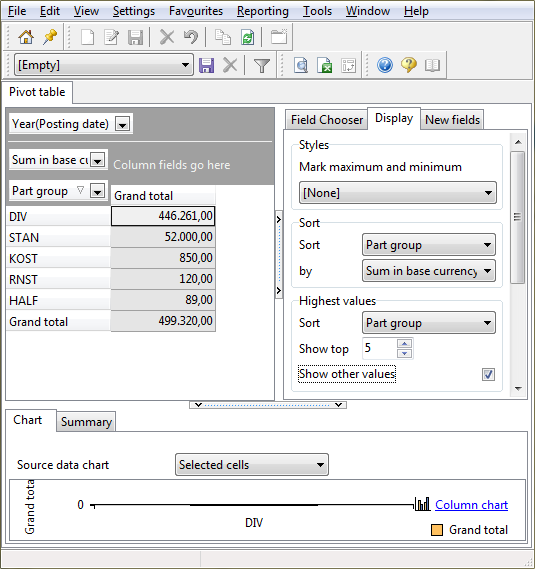The width and height of the screenshot is (535, 569).
Task: Open the Tools menu
Action: 317,11
